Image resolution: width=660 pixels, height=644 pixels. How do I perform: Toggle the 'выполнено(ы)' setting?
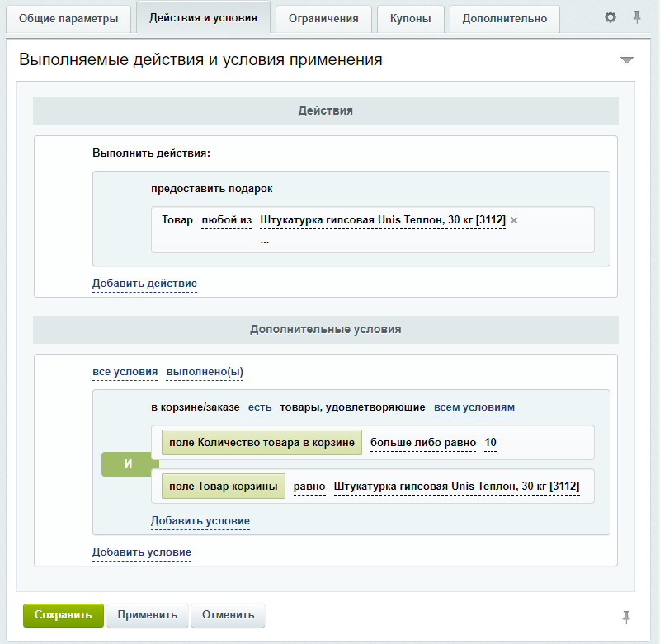pos(206,372)
